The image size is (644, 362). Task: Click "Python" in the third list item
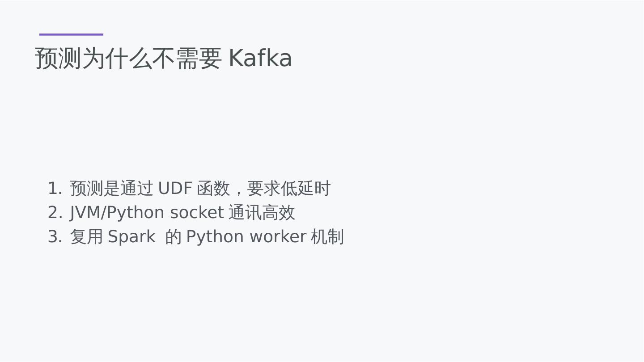coord(215,237)
